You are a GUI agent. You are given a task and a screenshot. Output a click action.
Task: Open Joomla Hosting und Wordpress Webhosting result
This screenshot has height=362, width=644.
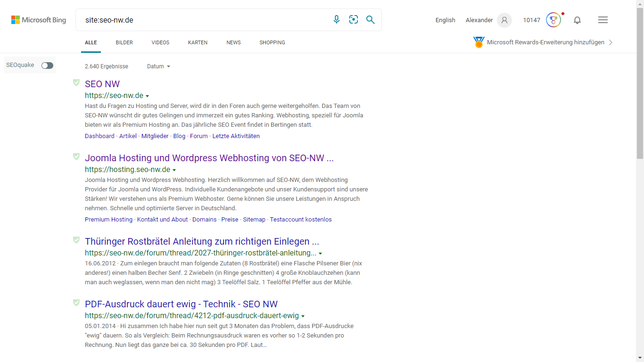click(209, 158)
